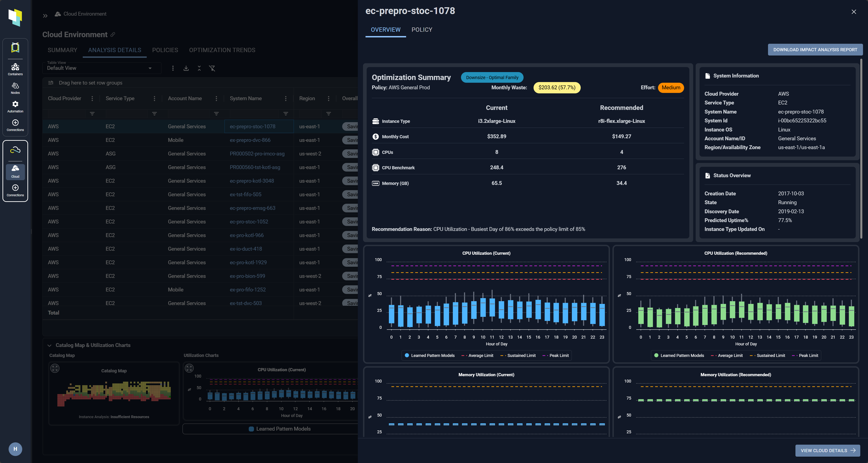This screenshot has height=463, width=868.
Task: Open the ex-prepro-dvc-866 system link
Action: pyautogui.click(x=250, y=140)
